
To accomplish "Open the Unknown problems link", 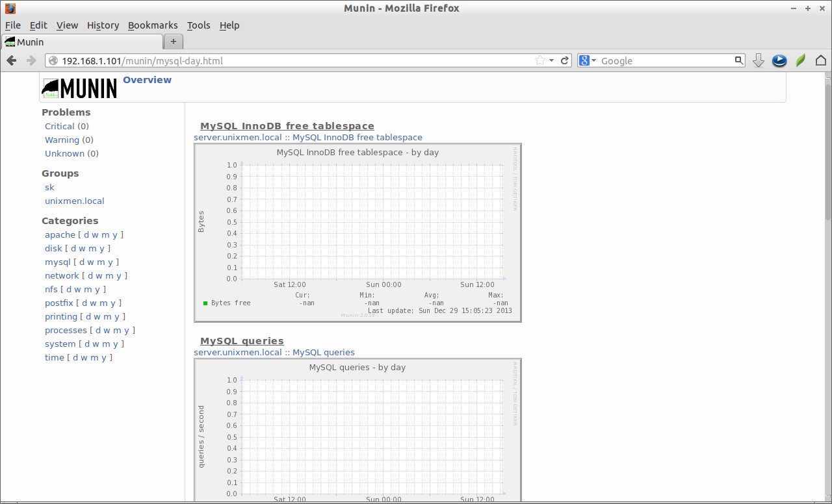I will (x=64, y=153).
